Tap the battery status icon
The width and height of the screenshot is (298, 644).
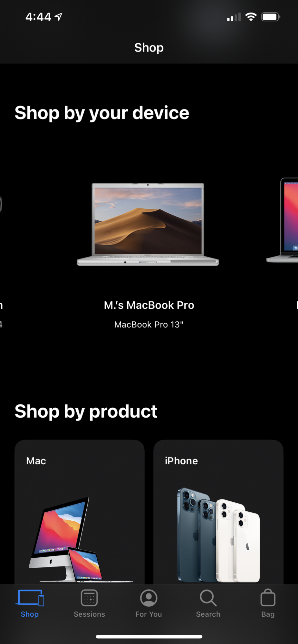pos(271,17)
